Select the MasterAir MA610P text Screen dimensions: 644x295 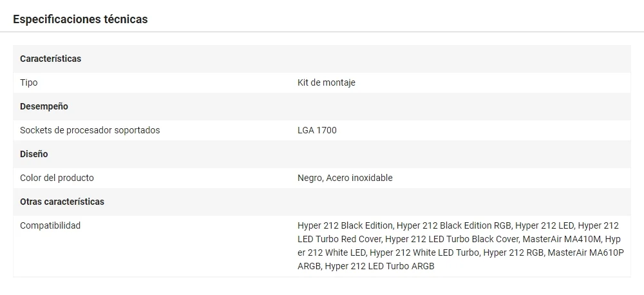586,252
